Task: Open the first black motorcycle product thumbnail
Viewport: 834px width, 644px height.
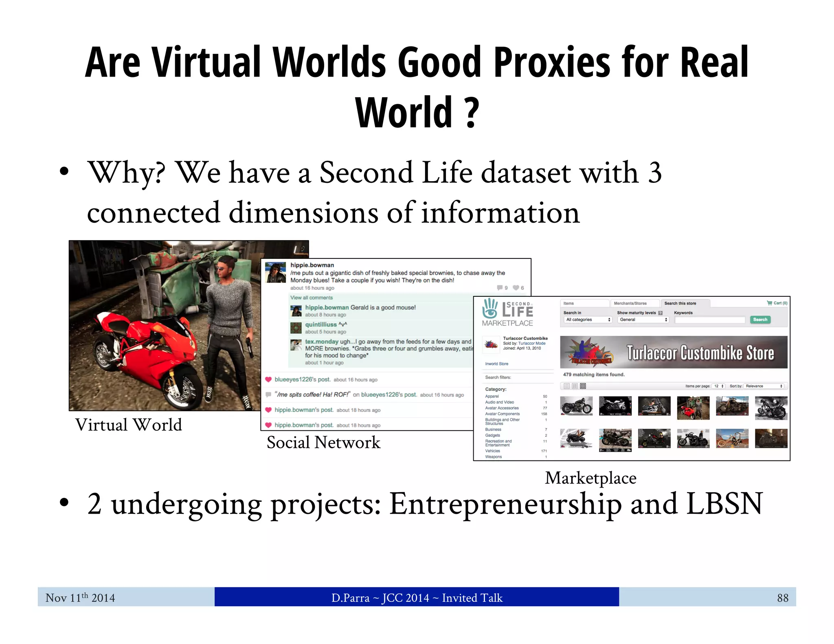Action: pos(576,406)
